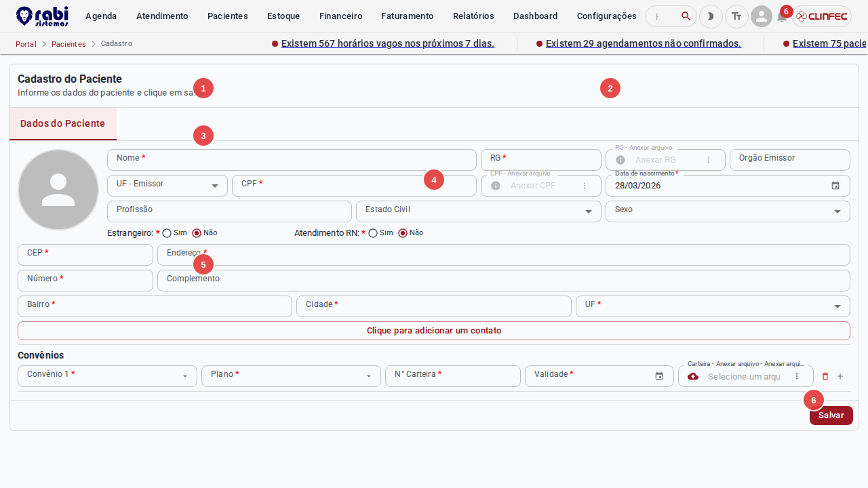
Task: Click to add a contact bar
Action: click(x=434, y=331)
